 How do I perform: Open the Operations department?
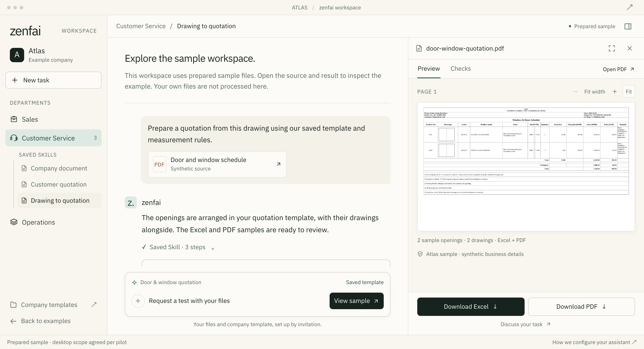(x=53, y=222)
